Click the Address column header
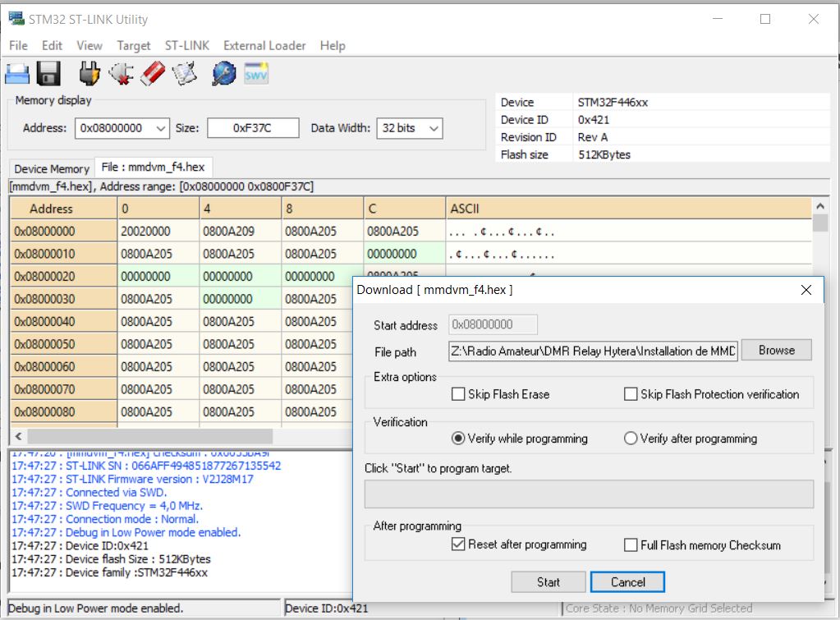This screenshot has height=620, width=840. pos(63,209)
